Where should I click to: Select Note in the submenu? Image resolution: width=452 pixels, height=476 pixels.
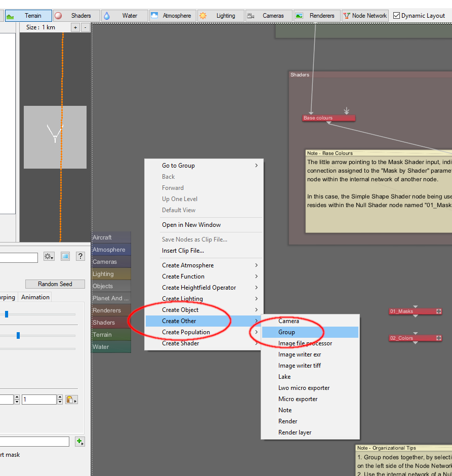(310, 410)
